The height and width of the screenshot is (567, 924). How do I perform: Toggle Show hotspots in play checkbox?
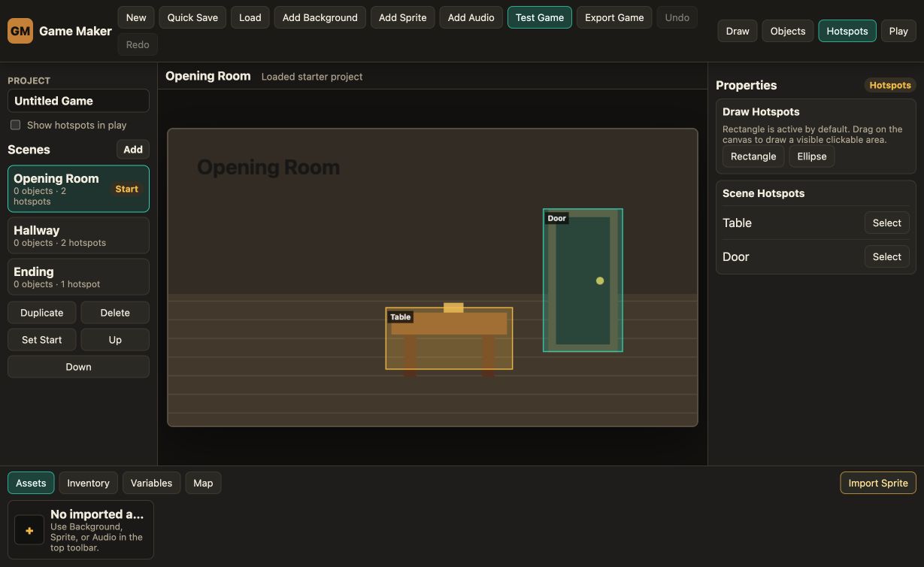click(x=15, y=125)
